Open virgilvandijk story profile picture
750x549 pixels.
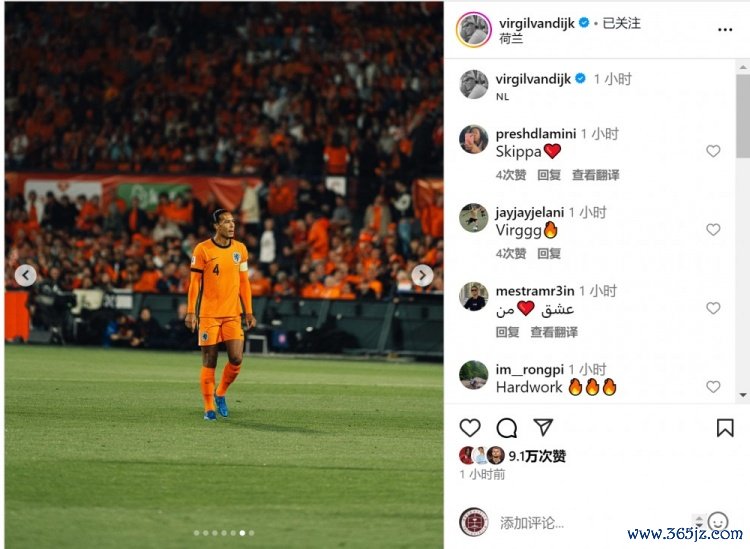click(474, 30)
